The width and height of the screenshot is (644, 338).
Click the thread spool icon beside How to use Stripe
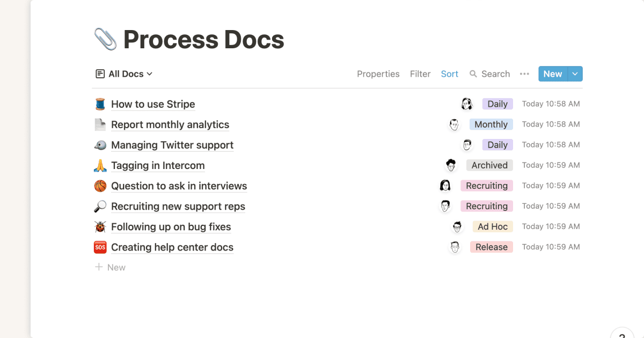point(100,104)
